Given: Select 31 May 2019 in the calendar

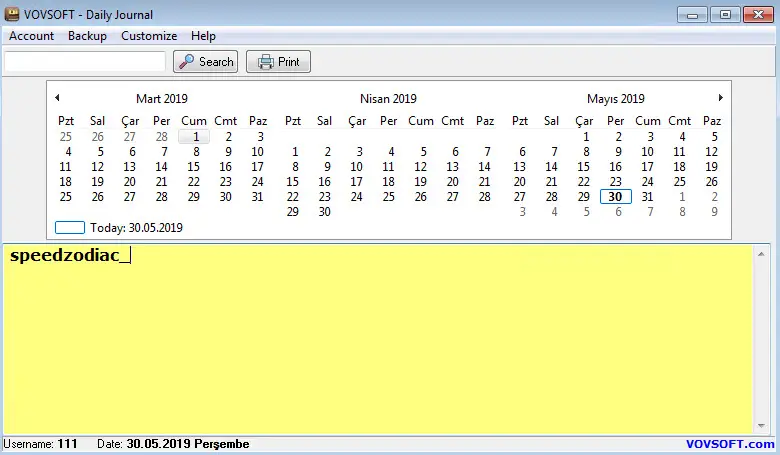Looking at the screenshot, I should 647,196.
